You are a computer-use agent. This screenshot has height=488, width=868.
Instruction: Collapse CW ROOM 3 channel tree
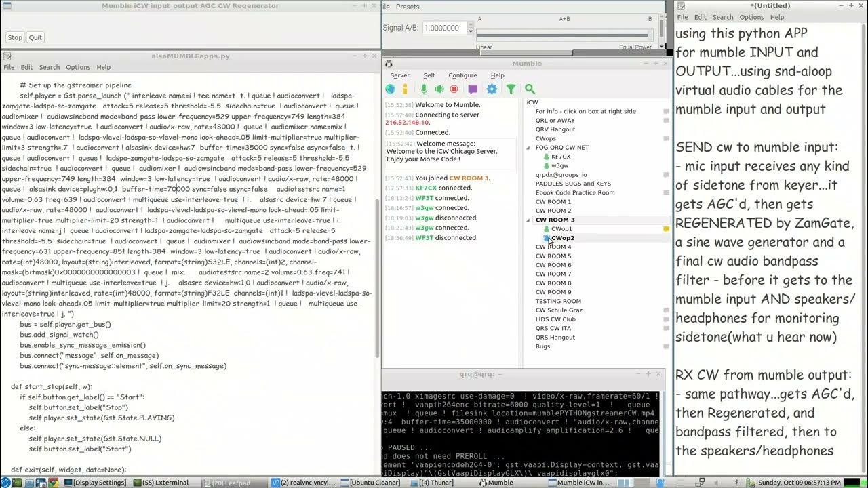tap(529, 220)
